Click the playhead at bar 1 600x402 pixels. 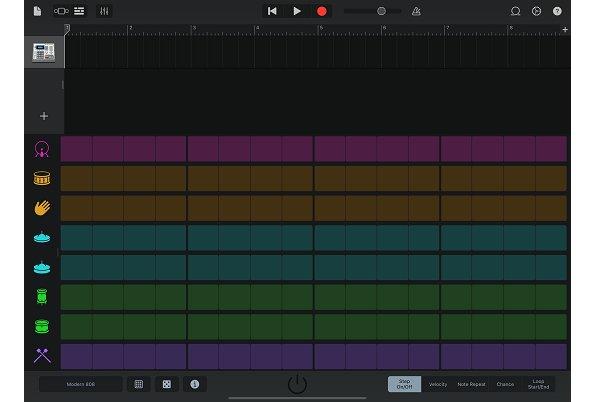[x=67, y=29]
